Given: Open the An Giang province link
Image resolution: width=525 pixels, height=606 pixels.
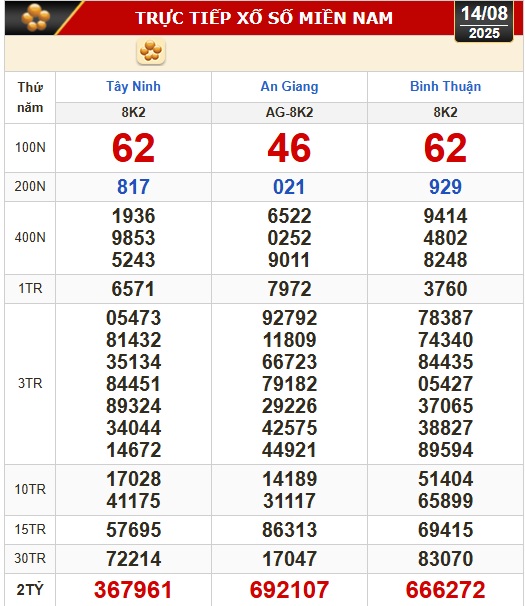Looking at the screenshot, I should (289, 86).
